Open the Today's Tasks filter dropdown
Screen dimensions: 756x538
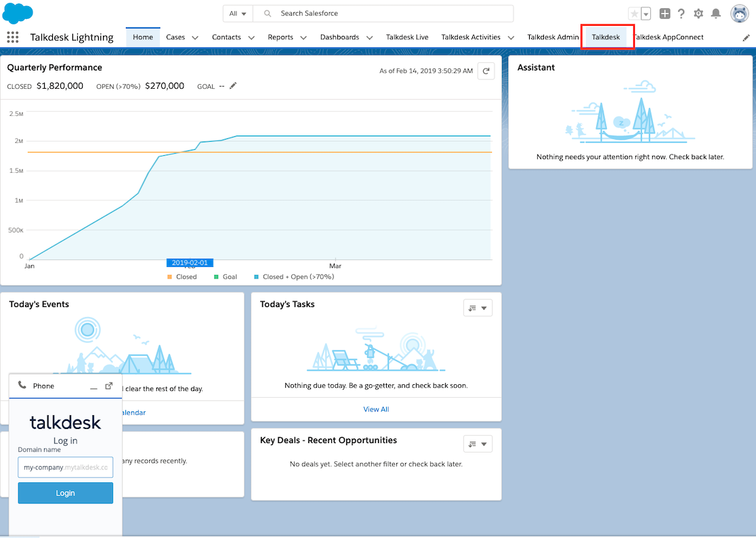[x=478, y=308]
